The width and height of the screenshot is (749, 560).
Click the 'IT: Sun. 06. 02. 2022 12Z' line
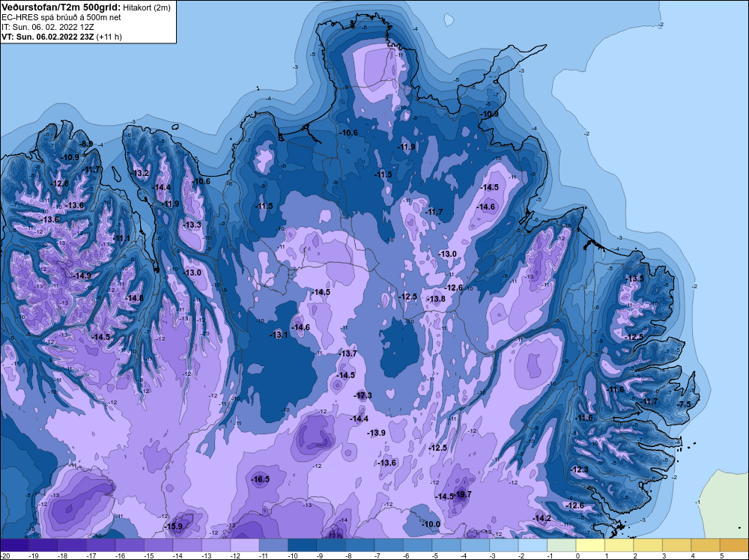[x=48, y=27]
